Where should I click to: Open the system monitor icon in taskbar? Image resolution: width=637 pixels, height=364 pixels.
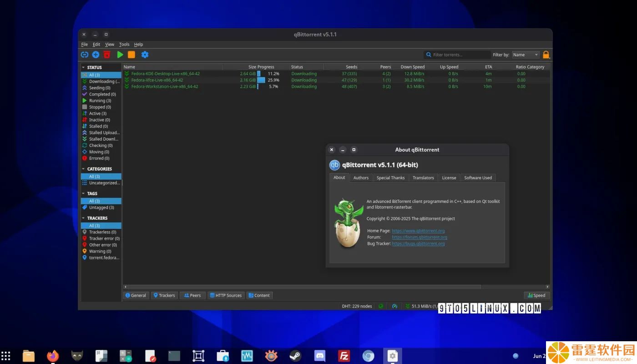tap(247, 356)
